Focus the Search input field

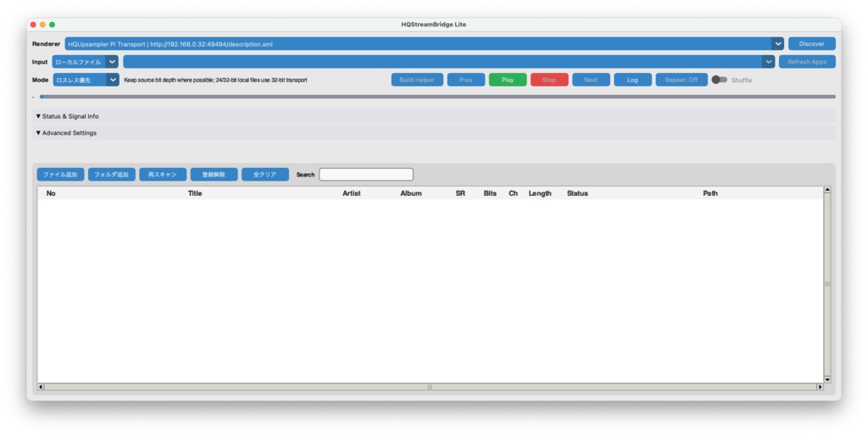366,175
